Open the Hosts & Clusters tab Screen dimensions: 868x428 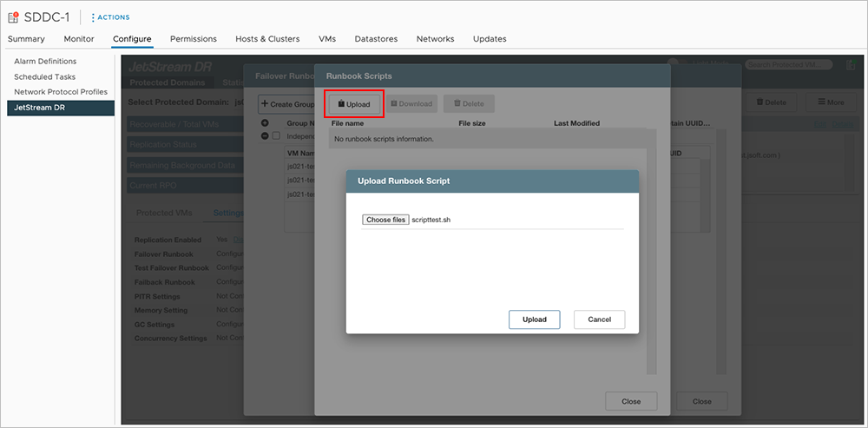[267, 39]
